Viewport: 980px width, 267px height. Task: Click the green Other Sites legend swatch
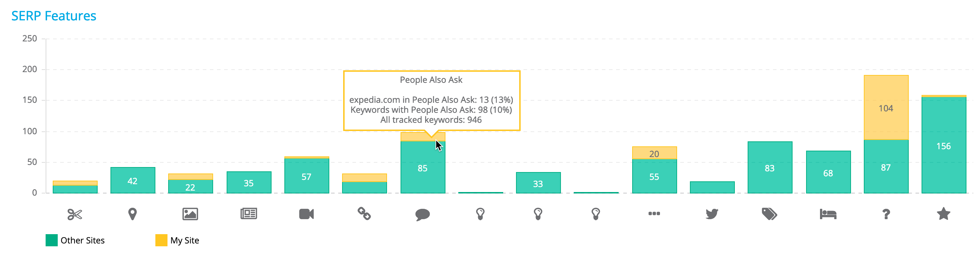52,240
